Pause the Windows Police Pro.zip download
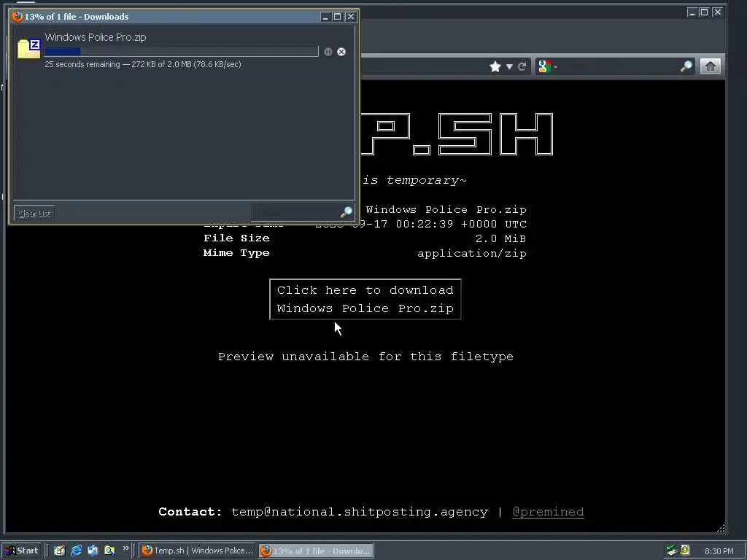The height and width of the screenshot is (560, 747). click(328, 52)
